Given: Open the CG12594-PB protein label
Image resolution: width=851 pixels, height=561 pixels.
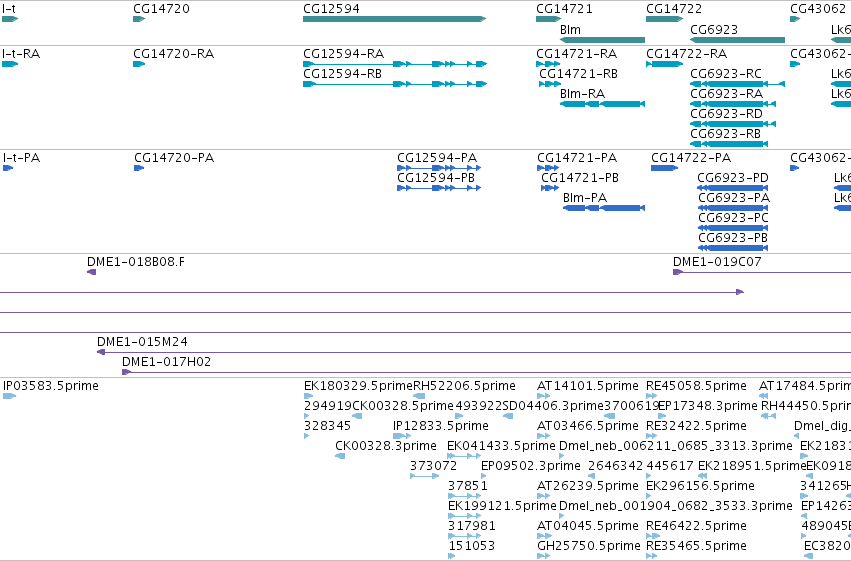Looking at the screenshot, I should pyautogui.click(x=436, y=178).
